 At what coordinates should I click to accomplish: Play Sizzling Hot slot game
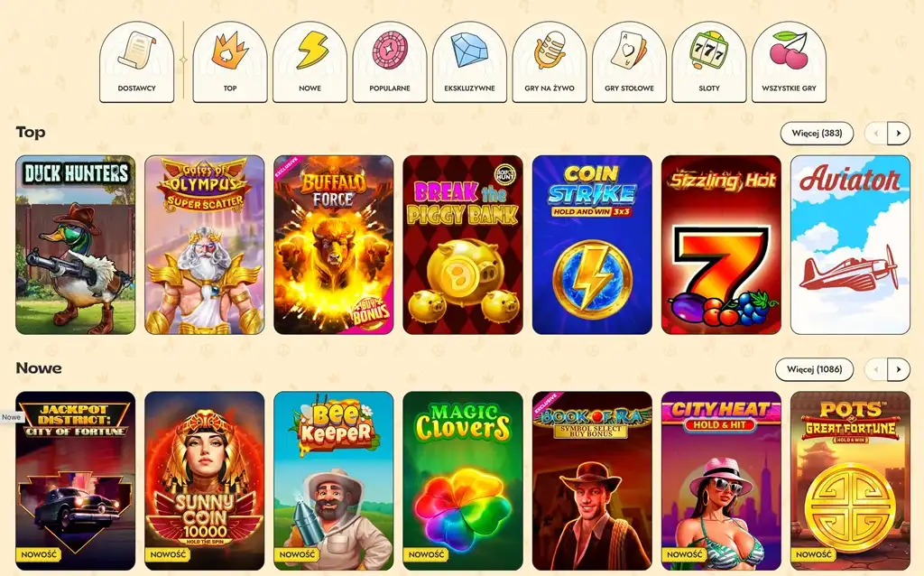click(x=721, y=245)
